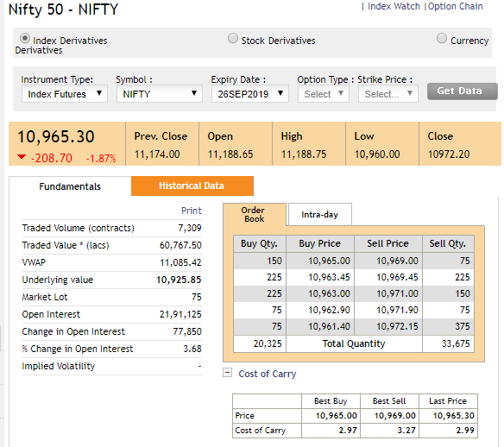Open the Option Chain link
This screenshot has width=504, height=447.
[x=455, y=6]
